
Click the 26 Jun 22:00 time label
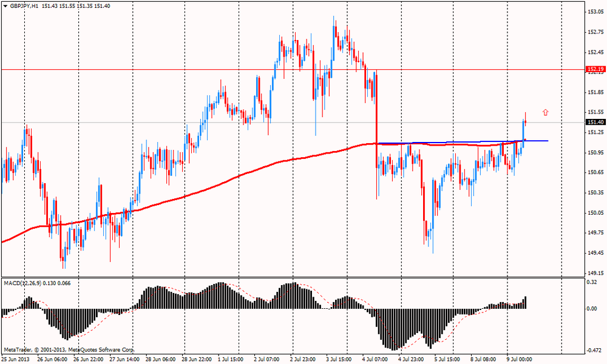(x=88, y=359)
